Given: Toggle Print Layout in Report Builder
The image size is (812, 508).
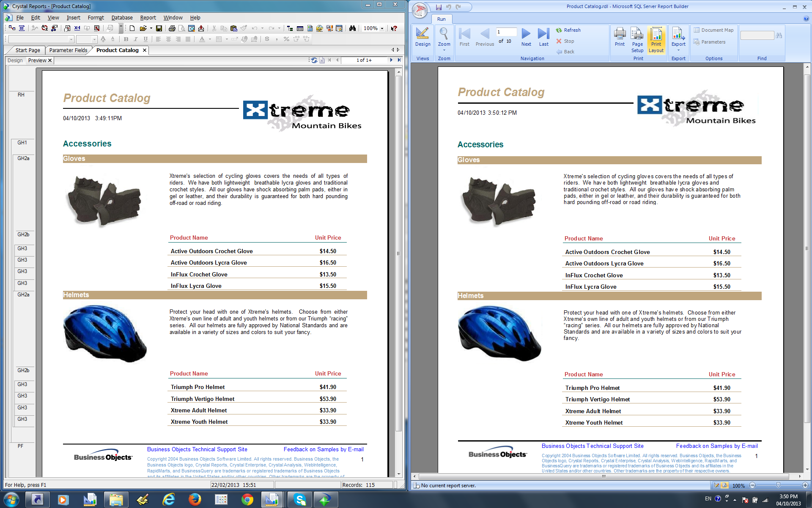Looking at the screenshot, I should [656, 40].
